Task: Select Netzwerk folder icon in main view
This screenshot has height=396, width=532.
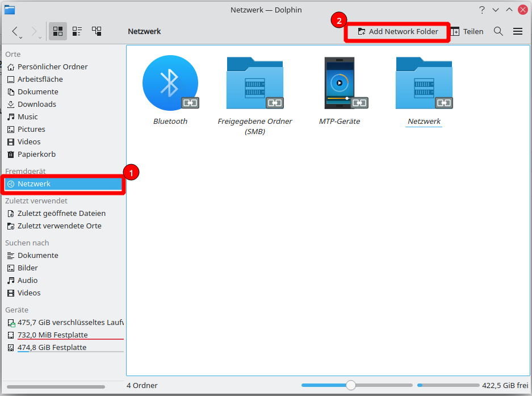Action: coord(424,83)
